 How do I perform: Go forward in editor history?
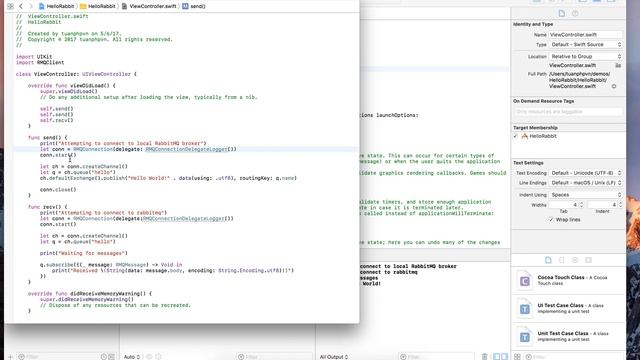click(31, 6)
